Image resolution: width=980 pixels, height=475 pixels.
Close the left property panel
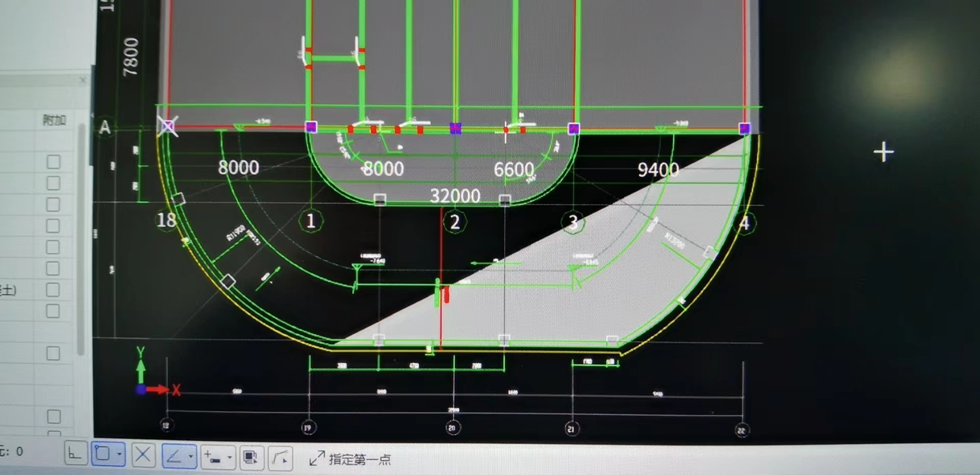[83, 80]
